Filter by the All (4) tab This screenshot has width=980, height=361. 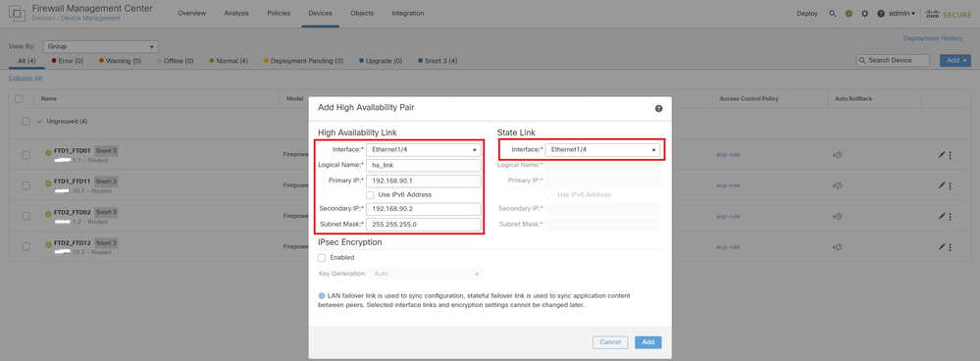(26, 61)
